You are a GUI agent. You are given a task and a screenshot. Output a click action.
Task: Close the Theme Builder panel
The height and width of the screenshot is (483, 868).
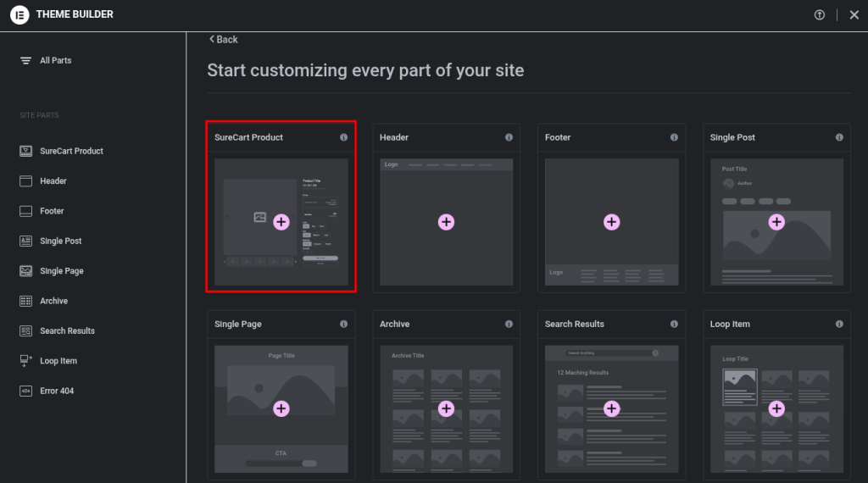[854, 14]
